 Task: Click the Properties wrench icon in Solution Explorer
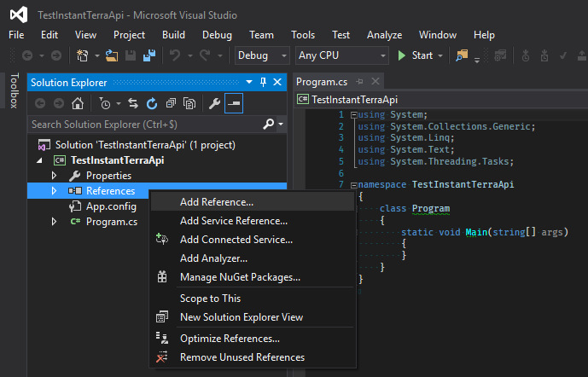click(x=214, y=103)
